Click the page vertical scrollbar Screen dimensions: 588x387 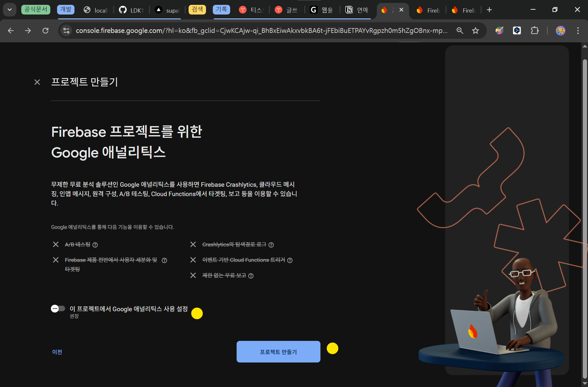(585, 219)
